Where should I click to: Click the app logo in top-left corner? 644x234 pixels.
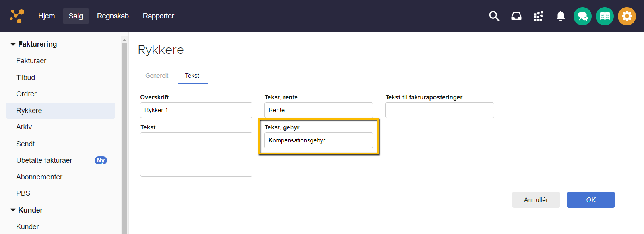point(17,16)
